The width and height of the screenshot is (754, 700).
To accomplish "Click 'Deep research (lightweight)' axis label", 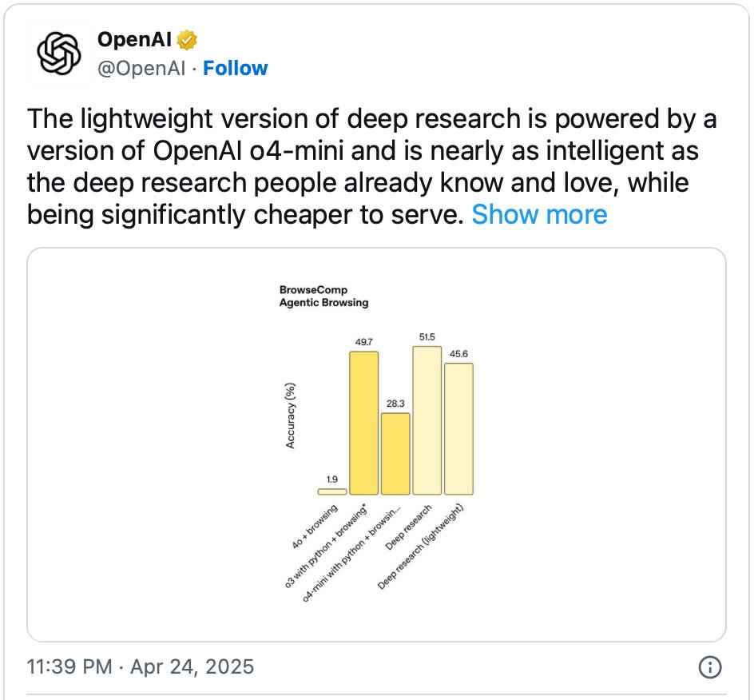I will 422,547.
